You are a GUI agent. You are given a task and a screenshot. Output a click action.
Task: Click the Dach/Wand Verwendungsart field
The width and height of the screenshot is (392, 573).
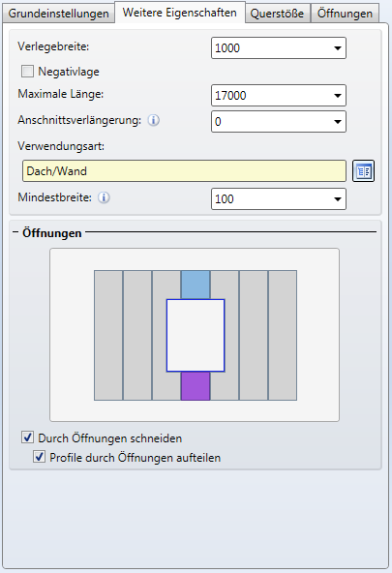tap(184, 170)
